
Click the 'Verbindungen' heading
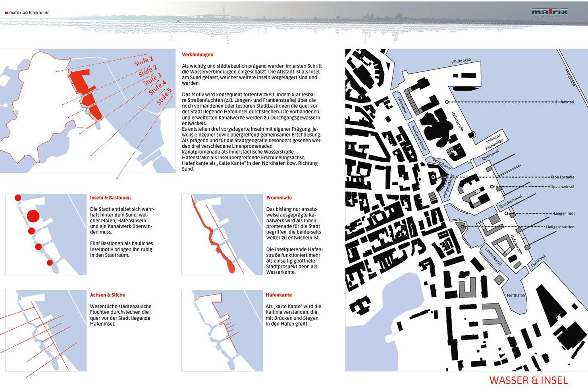pos(197,55)
